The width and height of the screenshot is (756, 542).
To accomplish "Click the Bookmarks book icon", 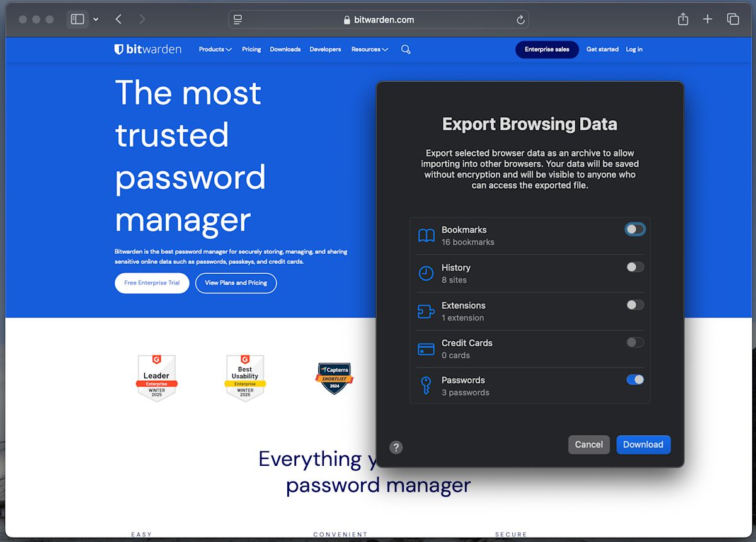I will (x=427, y=236).
